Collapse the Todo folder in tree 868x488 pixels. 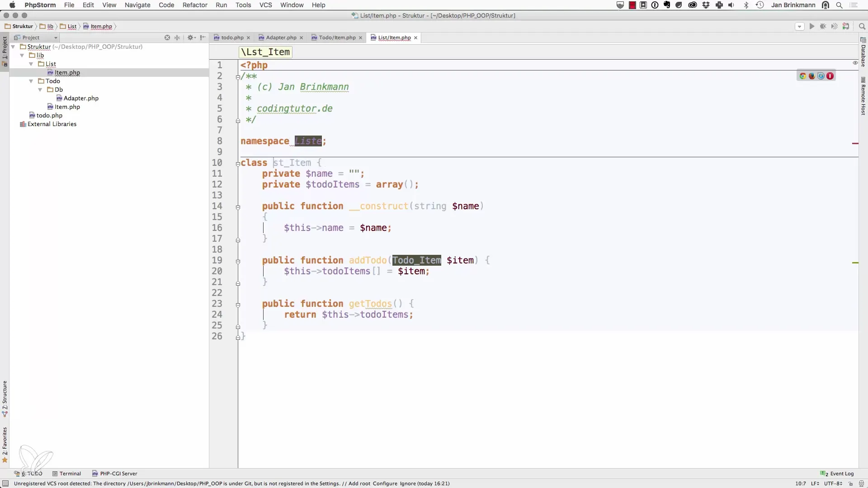[31, 81]
